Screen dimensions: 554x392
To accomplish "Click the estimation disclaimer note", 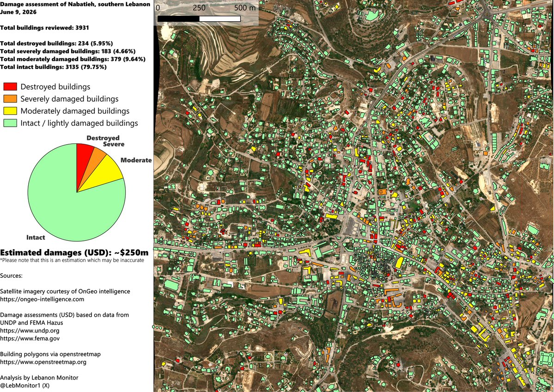I will [72, 260].
